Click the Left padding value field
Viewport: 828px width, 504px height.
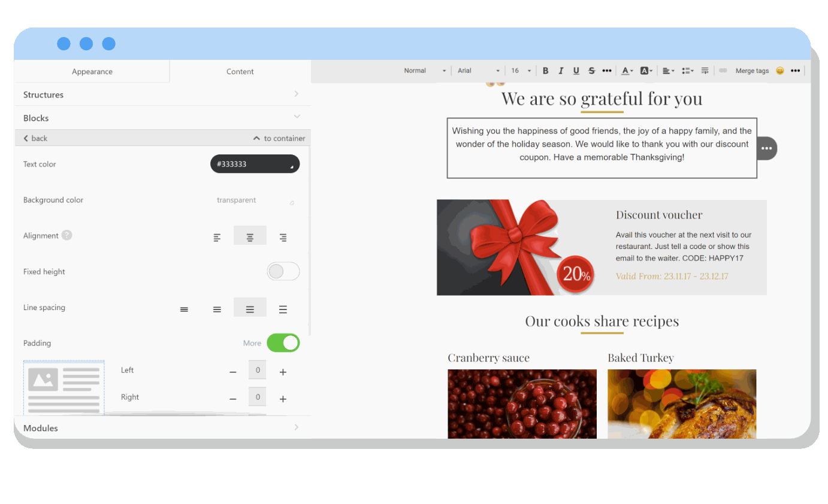[258, 370]
